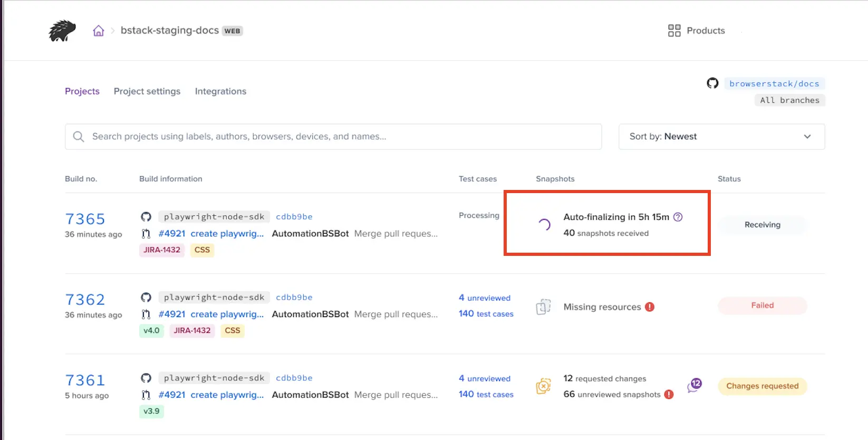Expand the Sort by Newest dropdown
The width and height of the screenshot is (868, 440).
click(721, 137)
